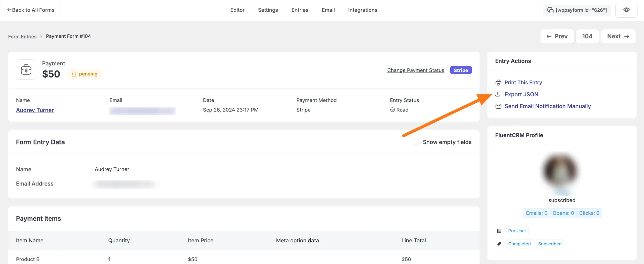Open Audrey Turner's profile link
Screen dimensions: 644x264
click(x=35, y=110)
